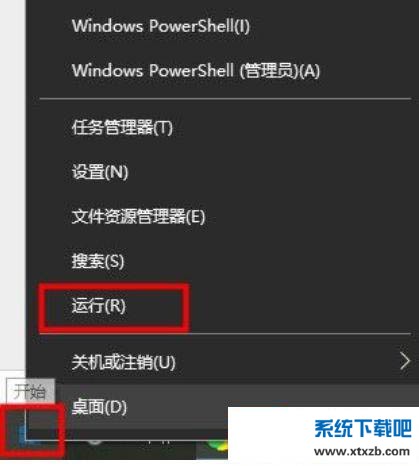Open 设置(N) from the context menu
This screenshot has height=466, width=419.
point(100,172)
